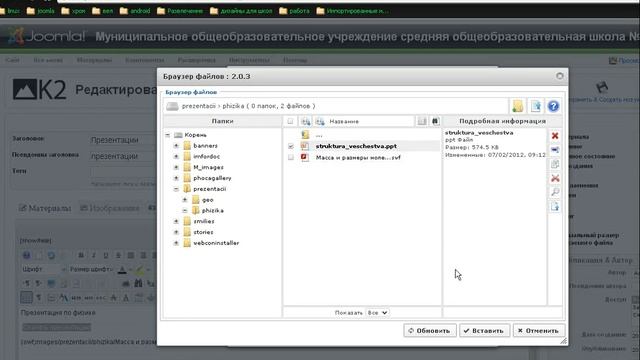Click root drive icon in breadcrumb

point(172,106)
